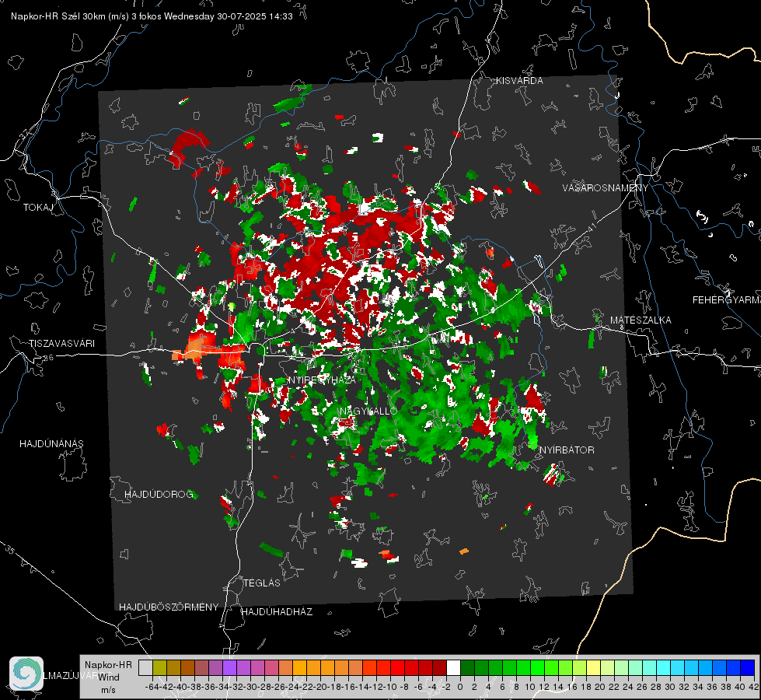Select the TISZAVASVÁRI label
This screenshot has width=761, height=700.
[x=61, y=344]
